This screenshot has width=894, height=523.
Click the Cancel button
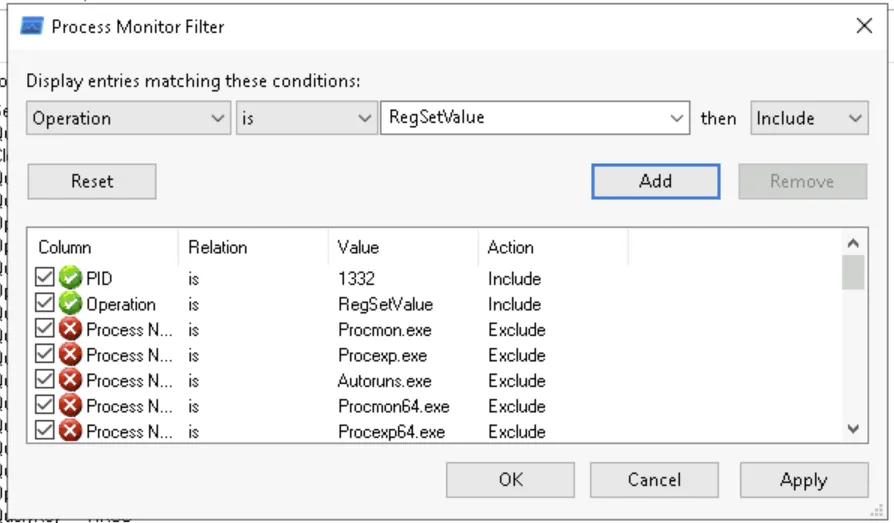[x=654, y=480]
